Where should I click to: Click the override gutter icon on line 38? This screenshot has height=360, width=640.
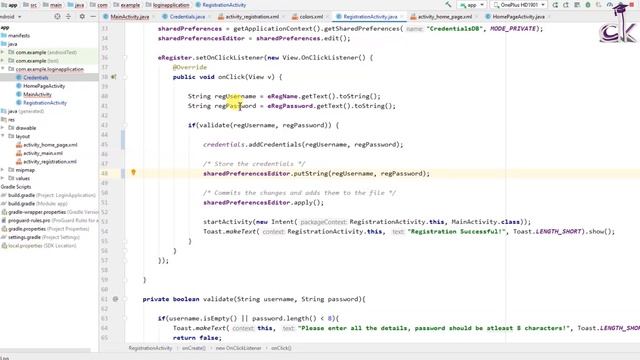point(114,77)
